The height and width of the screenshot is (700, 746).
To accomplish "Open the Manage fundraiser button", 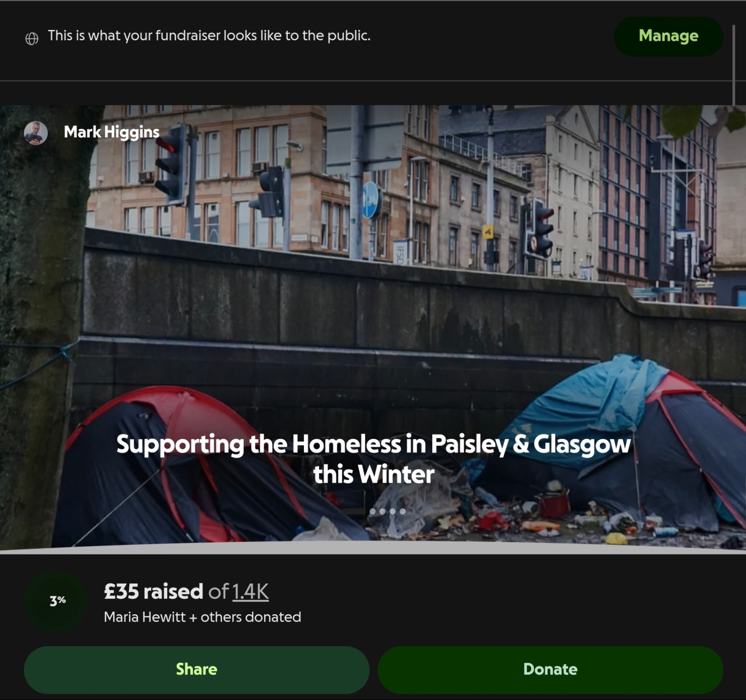I will (668, 36).
